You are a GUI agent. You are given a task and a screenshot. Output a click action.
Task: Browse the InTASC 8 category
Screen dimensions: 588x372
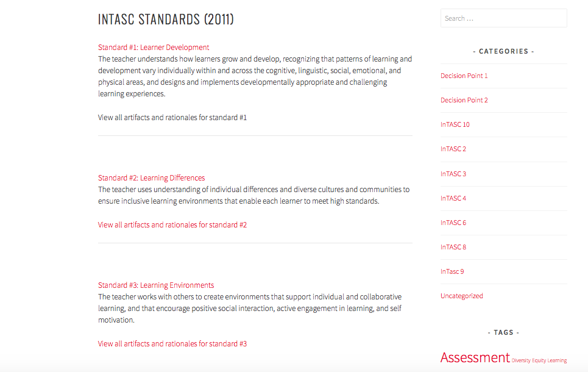coord(453,248)
